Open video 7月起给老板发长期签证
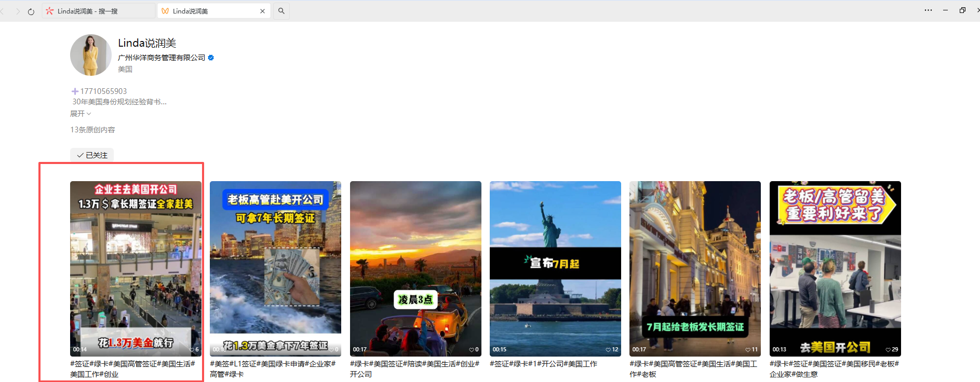Image resolution: width=980 pixels, height=382 pixels. (x=695, y=268)
